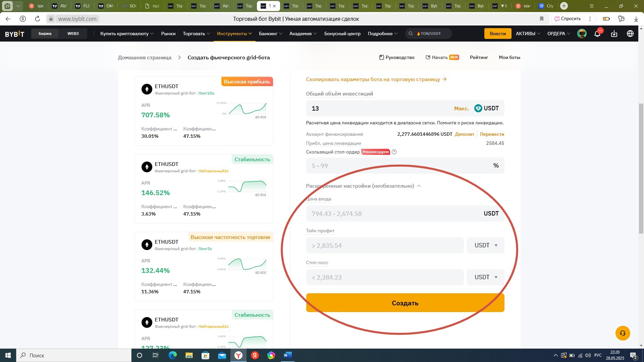
Task: Open browser extensions icon
Action: [621, 19]
